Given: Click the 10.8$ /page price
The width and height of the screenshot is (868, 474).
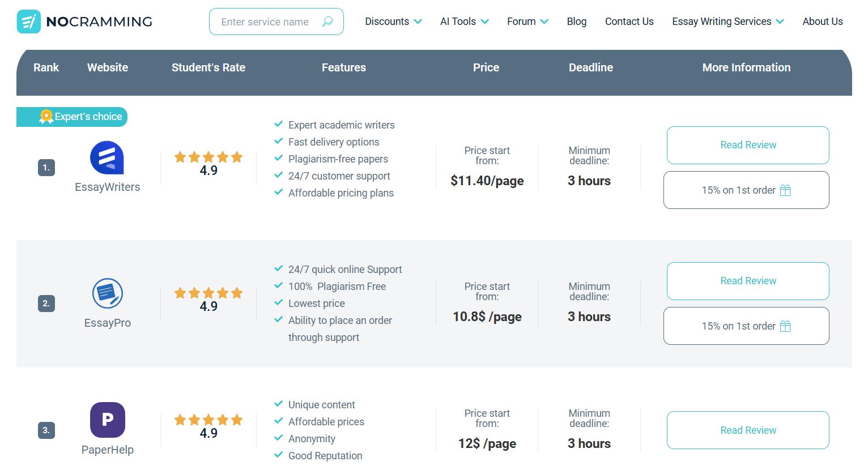Looking at the screenshot, I should 487,317.
